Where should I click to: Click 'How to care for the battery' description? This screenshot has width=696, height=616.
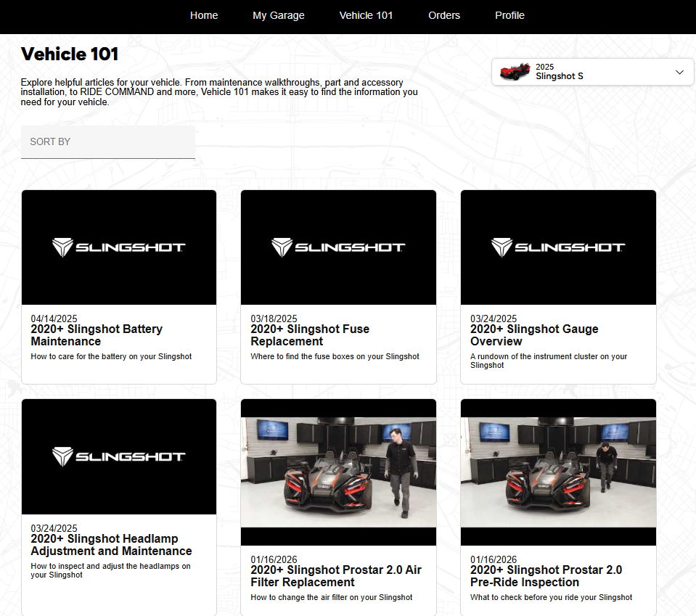tap(111, 356)
